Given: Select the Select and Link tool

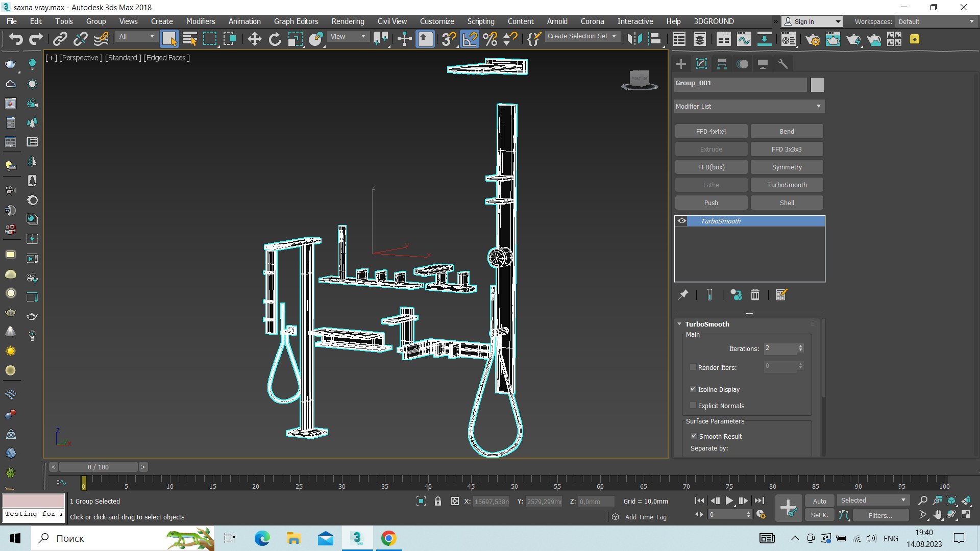Looking at the screenshot, I should click(60, 39).
